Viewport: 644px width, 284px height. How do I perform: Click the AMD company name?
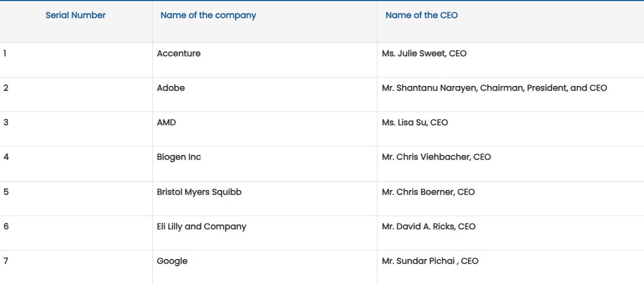166,123
